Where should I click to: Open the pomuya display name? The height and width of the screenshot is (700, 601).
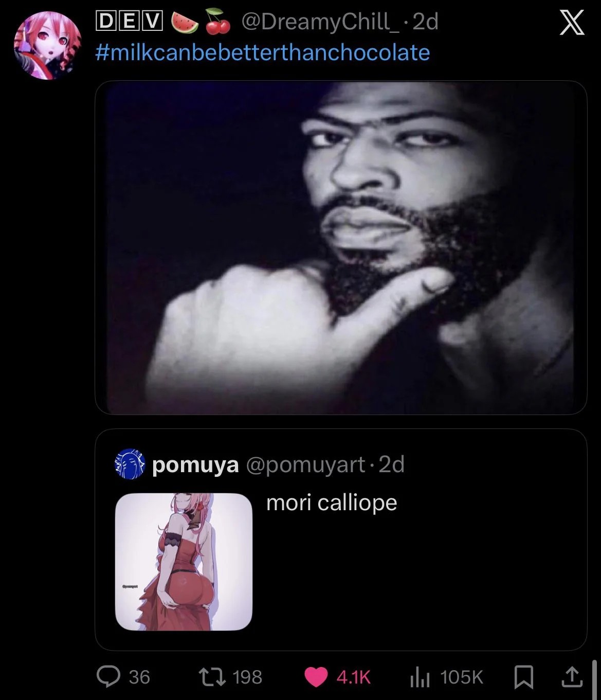[x=195, y=465]
